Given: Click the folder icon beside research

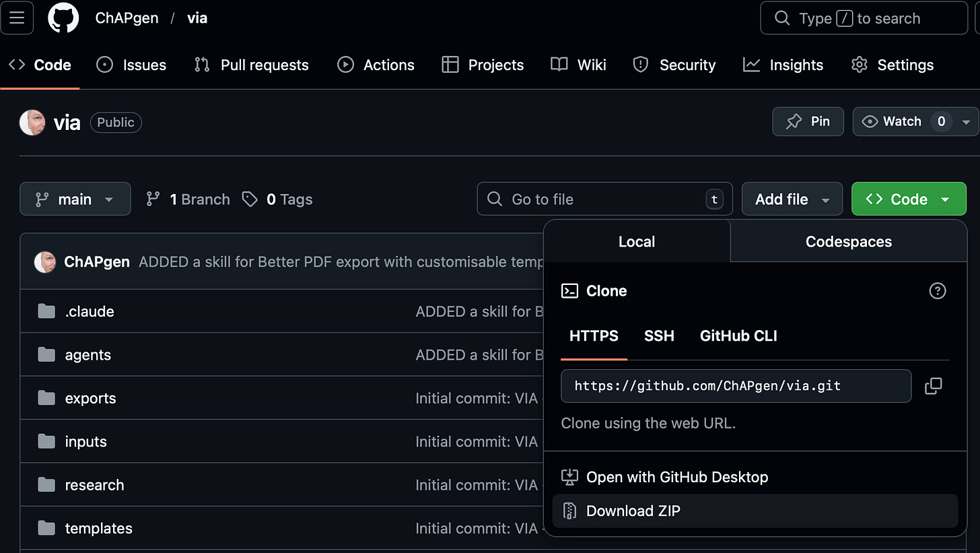Looking at the screenshot, I should coord(46,485).
